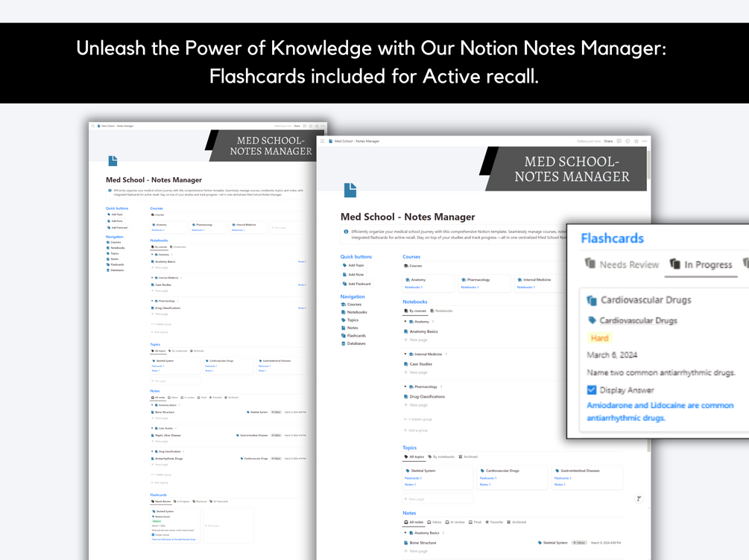Open page history clock icon, right window
Screen dimensions: 749x560
(x=628, y=141)
